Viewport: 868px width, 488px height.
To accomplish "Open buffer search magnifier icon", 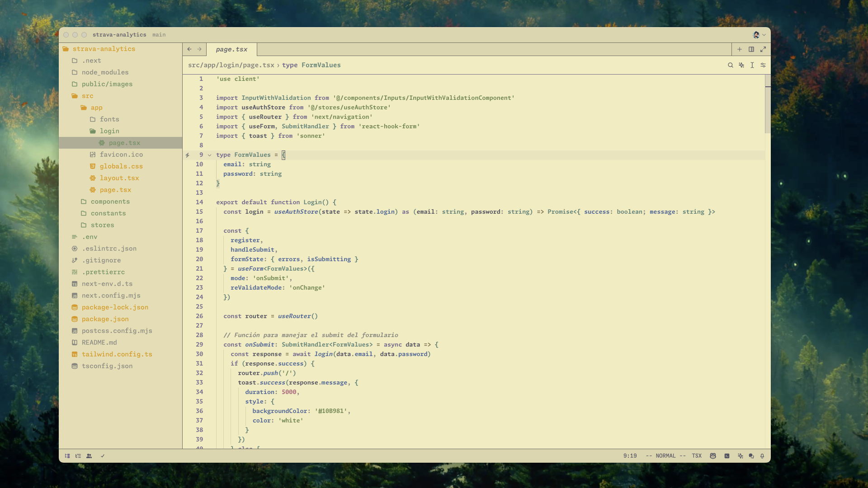I will pyautogui.click(x=730, y=65).
